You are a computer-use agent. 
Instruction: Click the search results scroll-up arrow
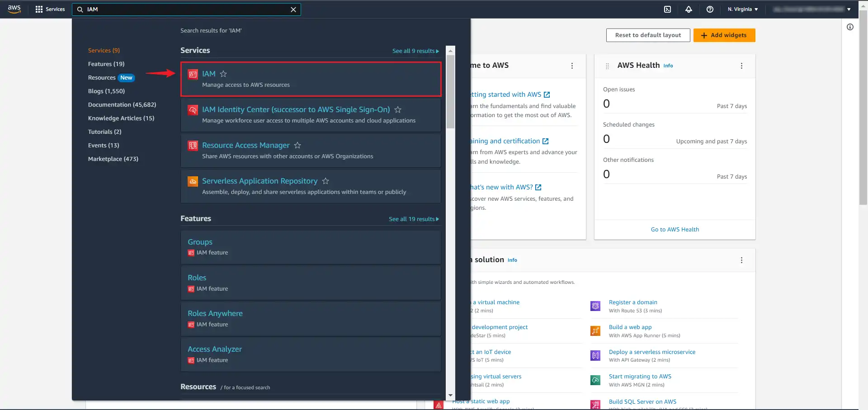pos(450,51)
